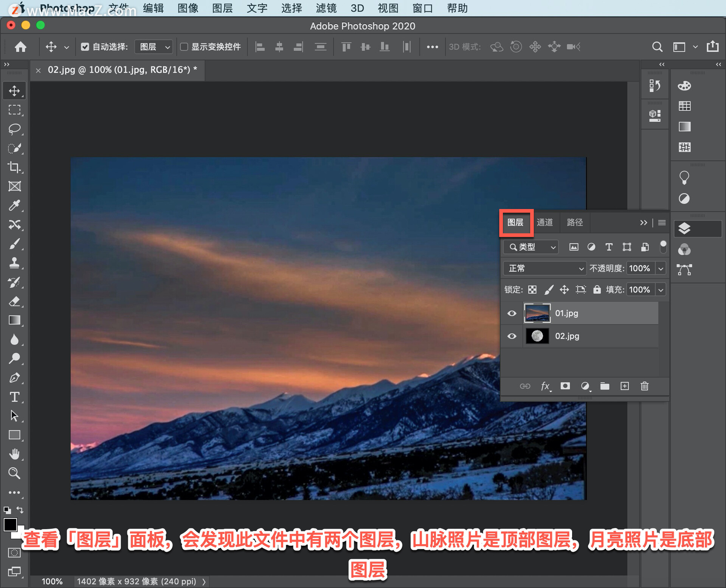Open the Learn panel lightbulb icon
726x588 pixels.
(684, 177)
